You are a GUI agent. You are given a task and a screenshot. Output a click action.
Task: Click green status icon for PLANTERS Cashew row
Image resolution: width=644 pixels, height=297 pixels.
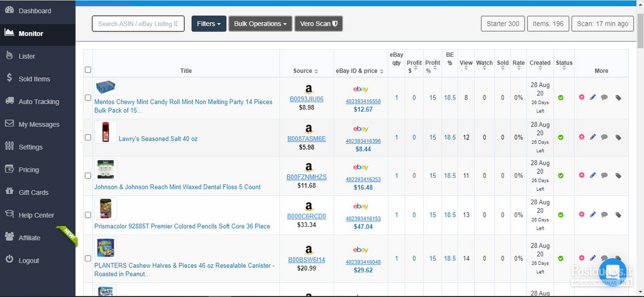tap(560, 258)
